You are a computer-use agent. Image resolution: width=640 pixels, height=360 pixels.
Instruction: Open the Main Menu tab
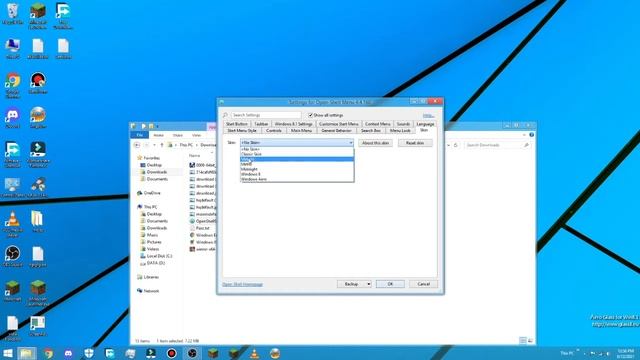tap(301, 131)
